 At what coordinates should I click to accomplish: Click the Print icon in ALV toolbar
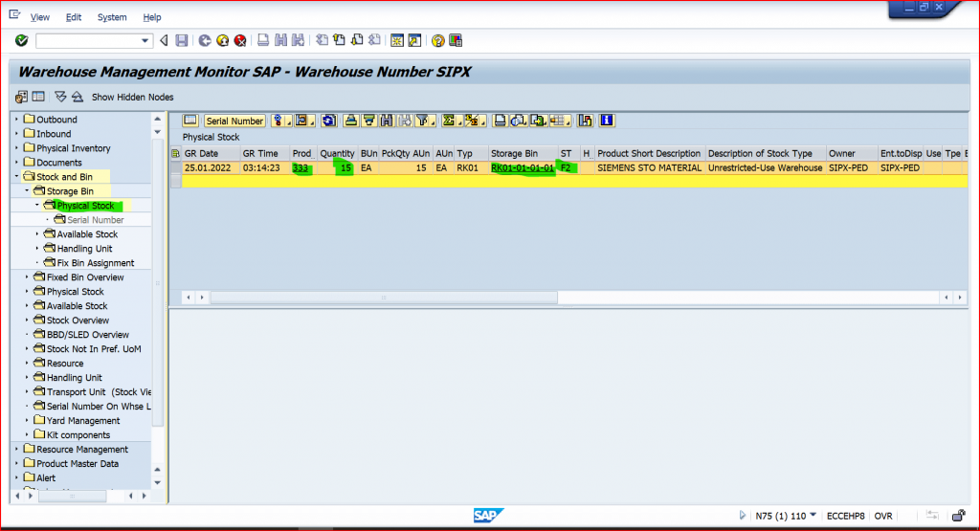500,121
